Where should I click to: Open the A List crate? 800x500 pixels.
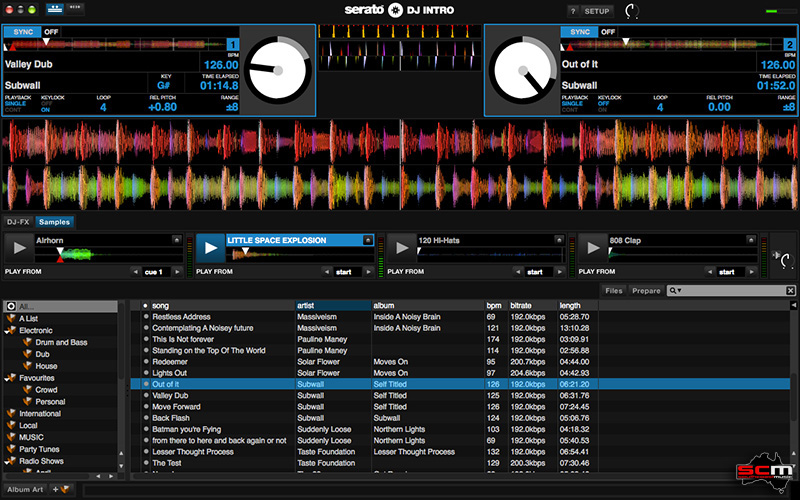[x=29, y=318]
